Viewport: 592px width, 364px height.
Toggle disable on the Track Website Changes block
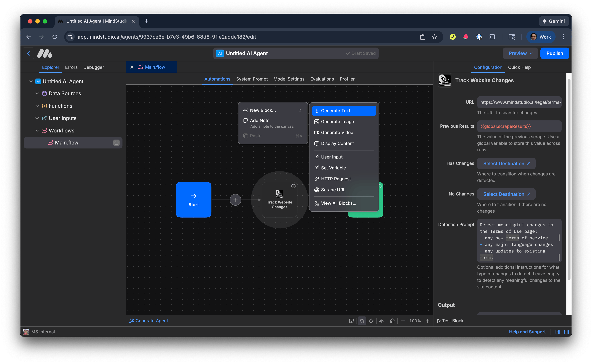pyautogui.click(x=293, y=186)
